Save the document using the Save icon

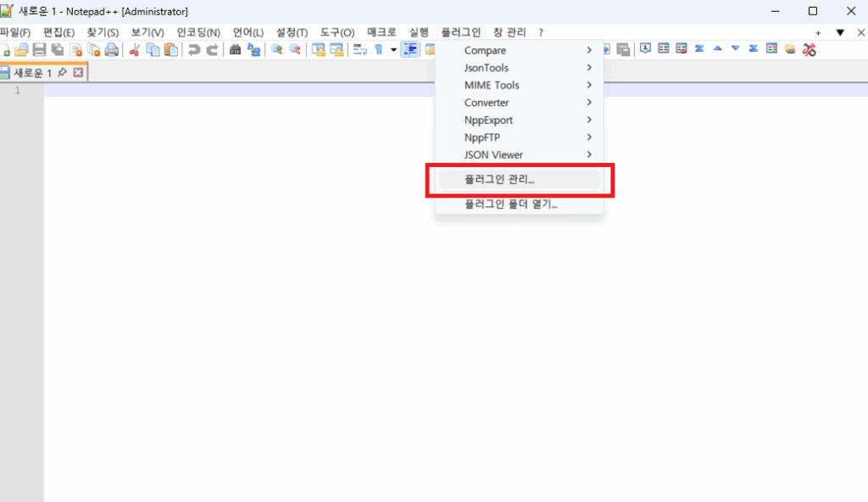pyautogui.click(x=38, y=50)
